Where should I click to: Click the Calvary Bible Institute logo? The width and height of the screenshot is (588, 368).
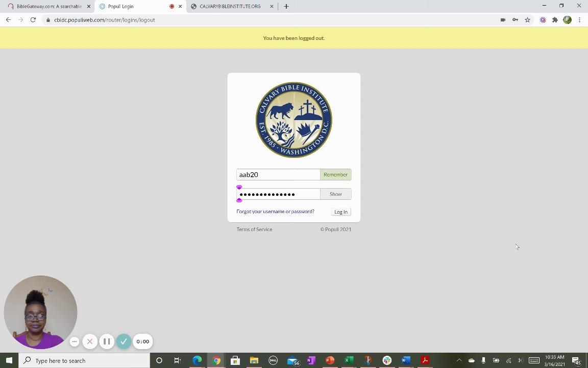293,120
